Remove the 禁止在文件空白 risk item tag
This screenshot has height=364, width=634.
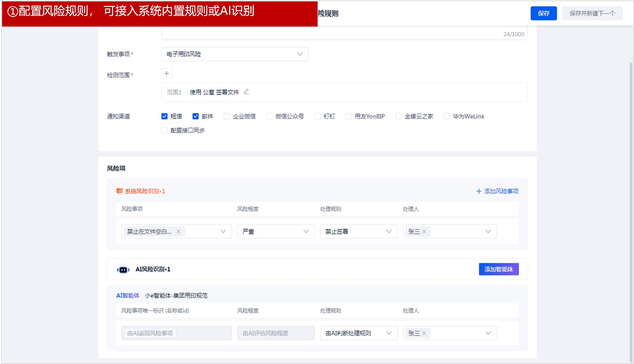pyautogui.click(x=178, y=232)
